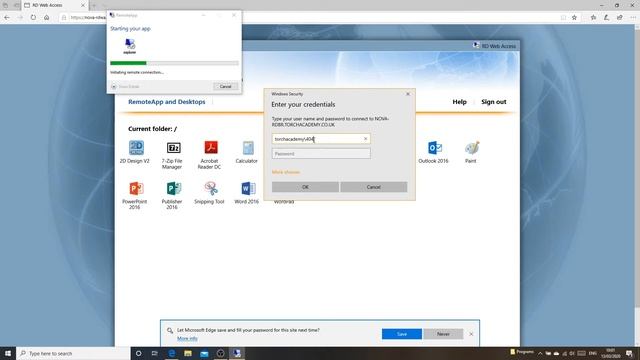The width and height of the screenshot is (640, 360).
Task: Switch to the RD Web Access browser tab
Action: pyautogui.click(x=54, y=5)
